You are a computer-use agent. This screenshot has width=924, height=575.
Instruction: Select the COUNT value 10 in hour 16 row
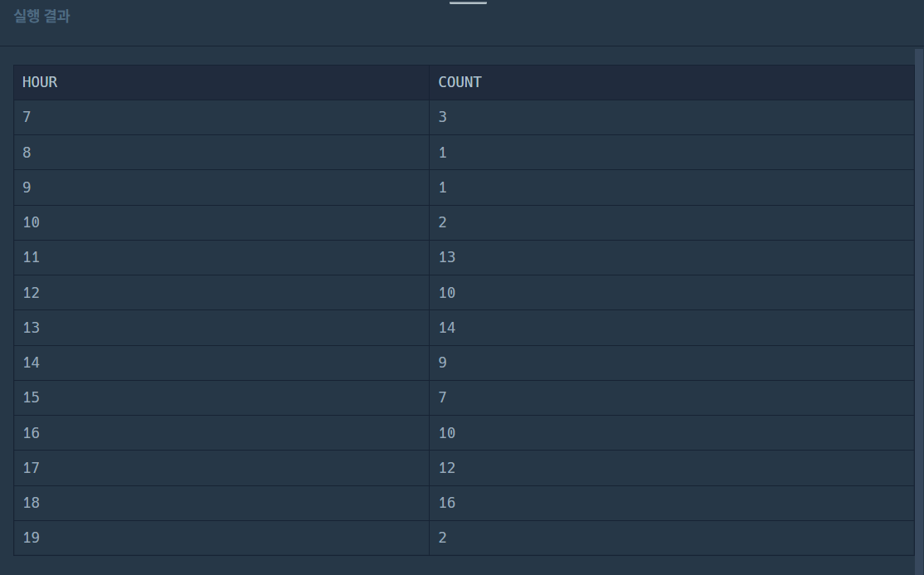click(x=672, y=433)
